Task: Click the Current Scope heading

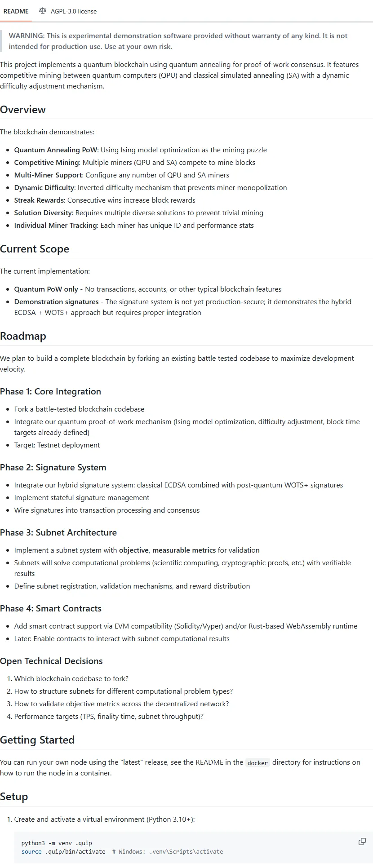Action: [x=35, y=249]
